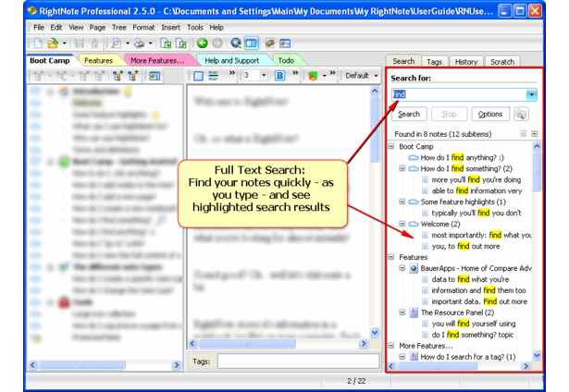Click the search database icon beside Options
The height and width of the screenshot is (392, 569).
[521, 115]
